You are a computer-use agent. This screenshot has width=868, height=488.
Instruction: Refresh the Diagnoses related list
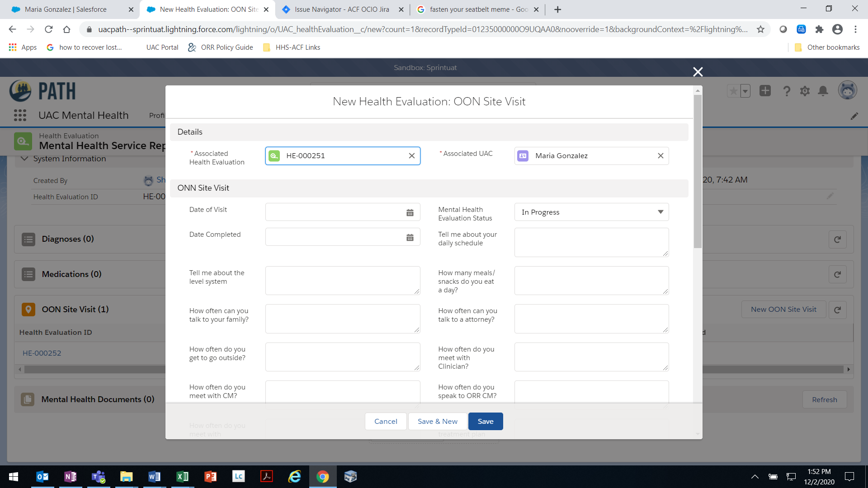(837, 239)
